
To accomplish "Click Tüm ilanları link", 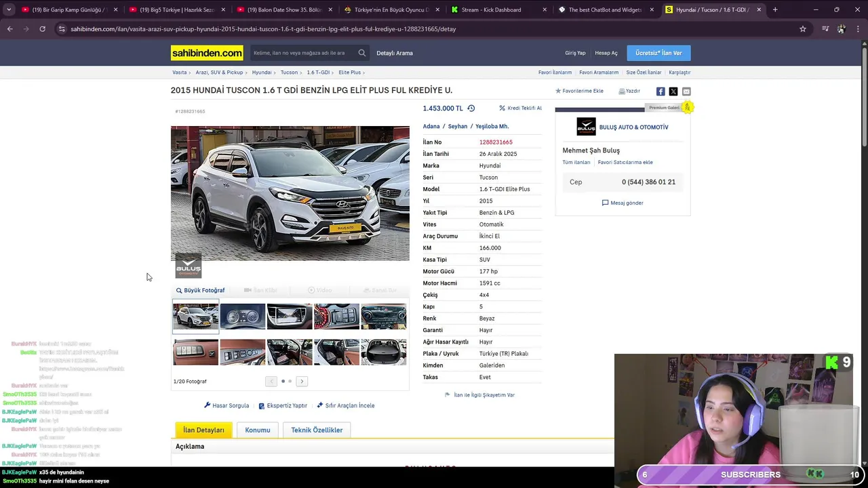I will [576, 162].
